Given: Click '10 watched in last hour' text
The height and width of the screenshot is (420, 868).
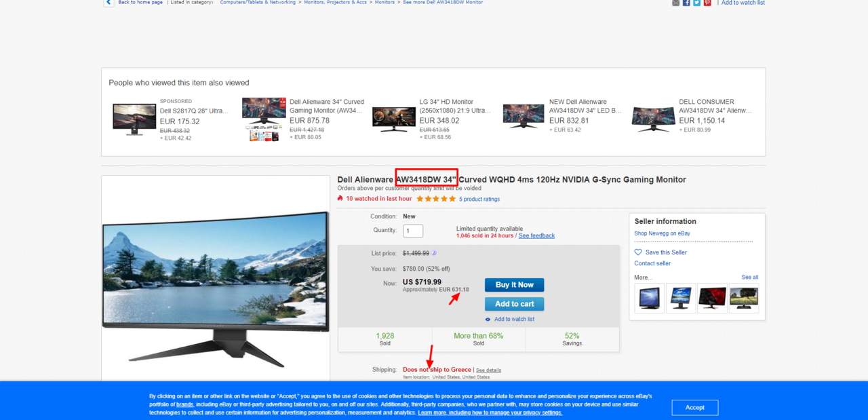Looking at the screenshot, I should pos(378,199).
